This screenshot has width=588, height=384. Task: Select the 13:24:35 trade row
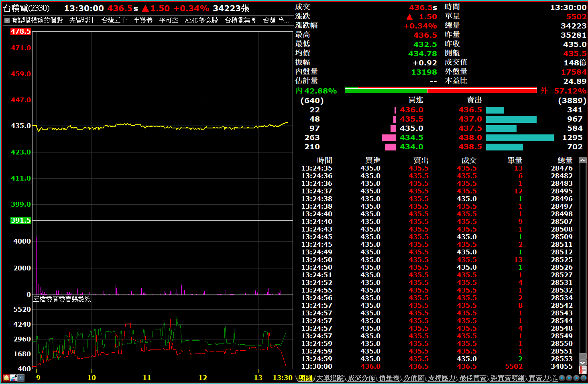[437, 168]
